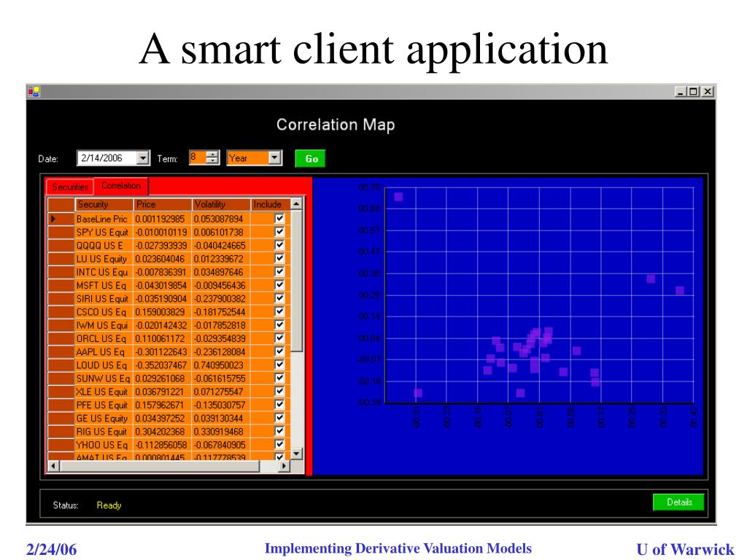Click the vertical scrollbar thumb of grid
The image size is (747, 560).
click(296, 281)
